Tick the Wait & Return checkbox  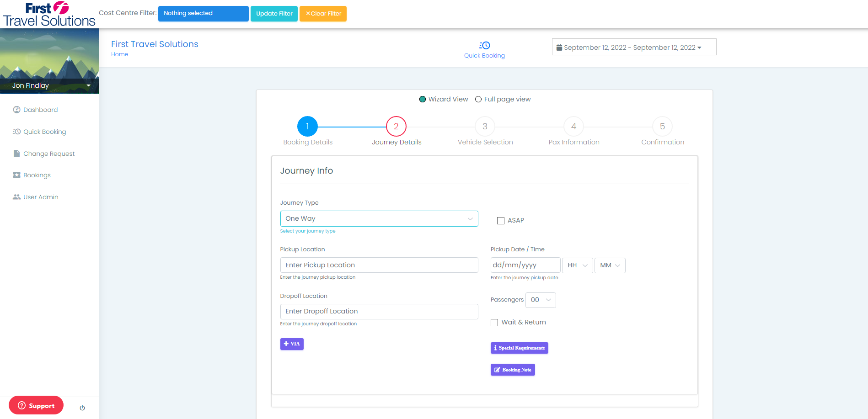tap(494, 323)
